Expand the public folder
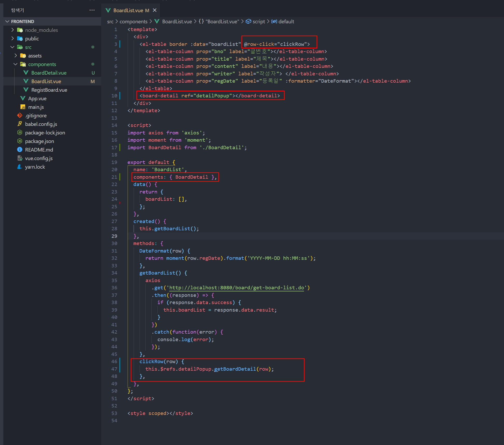 click(12, 39)
